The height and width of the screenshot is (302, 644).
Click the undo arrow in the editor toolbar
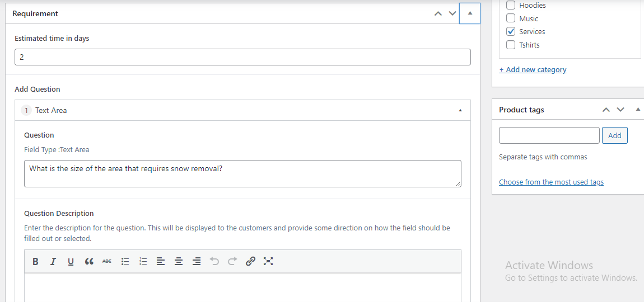point(214,261)
